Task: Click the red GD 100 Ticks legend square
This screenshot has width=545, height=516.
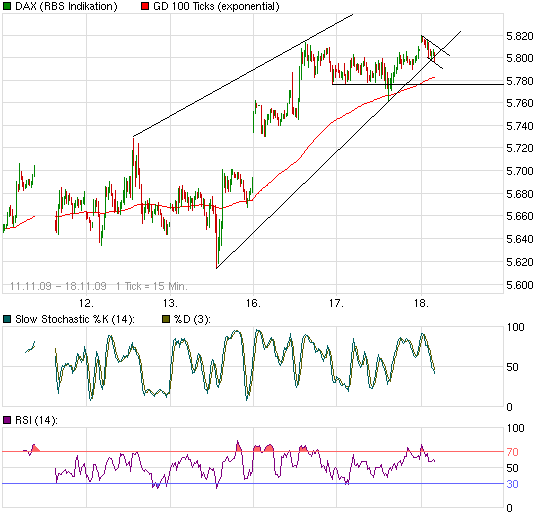Action: [x=145, y=6]
